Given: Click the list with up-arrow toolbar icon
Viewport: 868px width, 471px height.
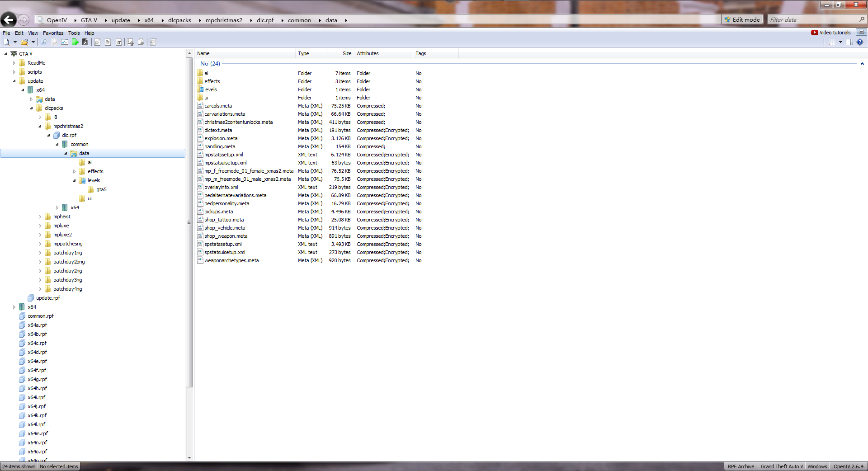Looking at the screenshot, I should pyautogui.click(x=130, y=42).
